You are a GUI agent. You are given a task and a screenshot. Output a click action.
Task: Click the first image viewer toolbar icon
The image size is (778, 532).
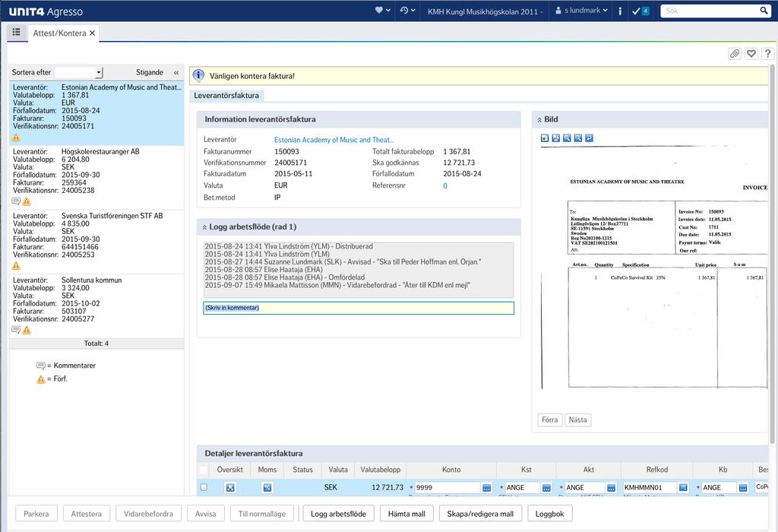[545, 138]
